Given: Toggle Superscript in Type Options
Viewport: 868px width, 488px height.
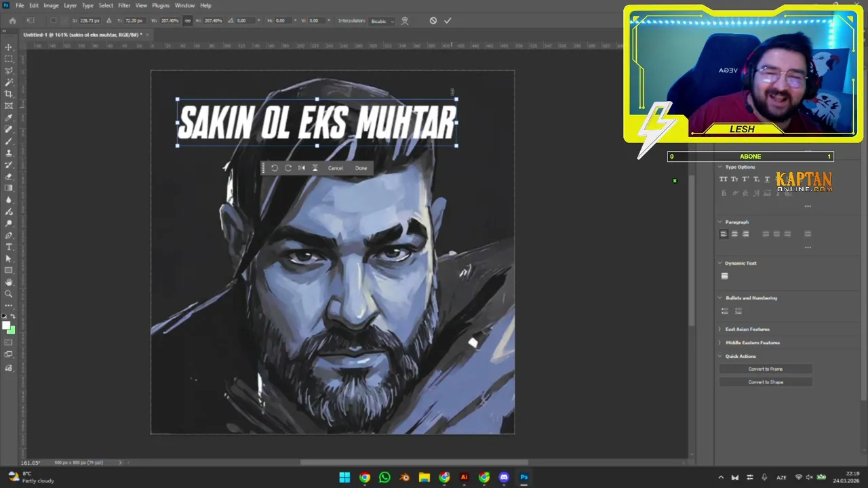Looking at the screenshot, I should pos(745,180).
